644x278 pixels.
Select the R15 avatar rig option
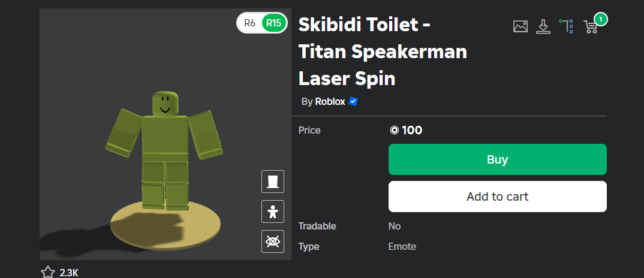point(274,23)
